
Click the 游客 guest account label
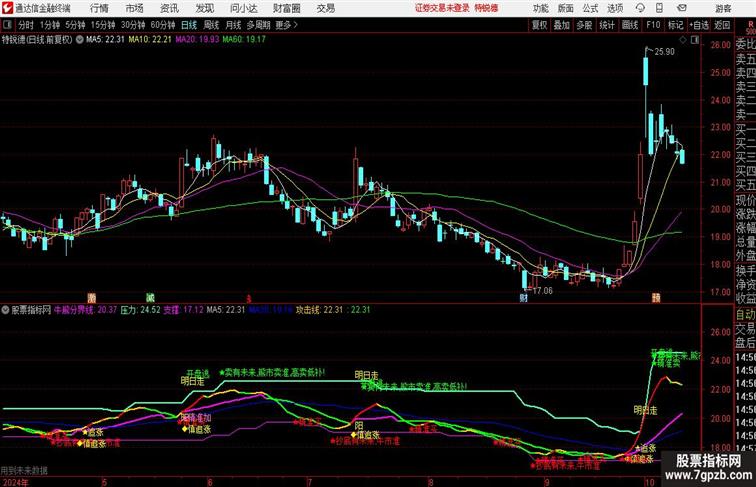click(723, 9)
